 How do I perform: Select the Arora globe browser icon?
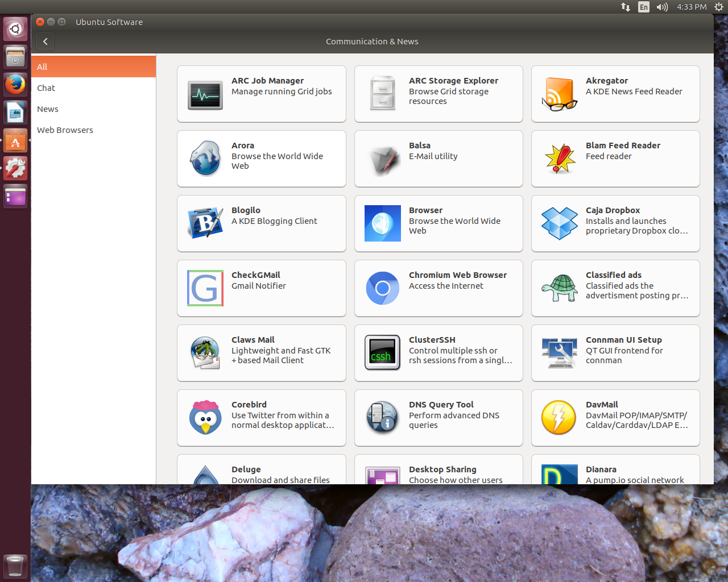(x=205, y=159)
